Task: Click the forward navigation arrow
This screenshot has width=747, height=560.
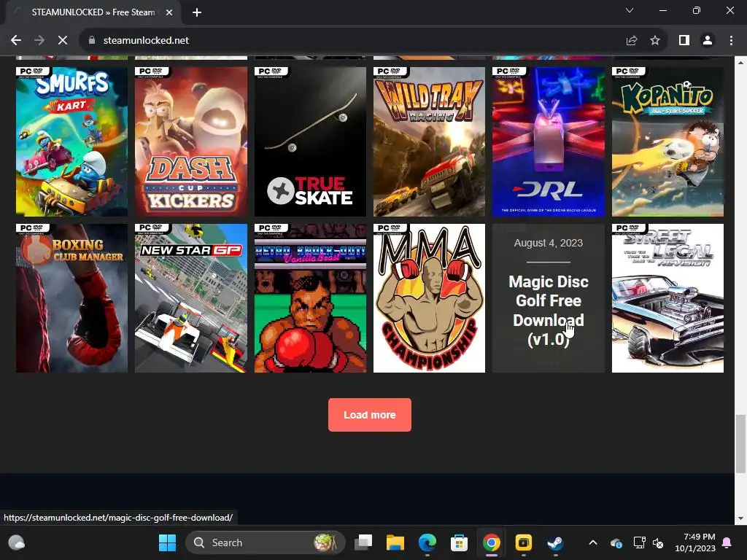Action: 39,41
